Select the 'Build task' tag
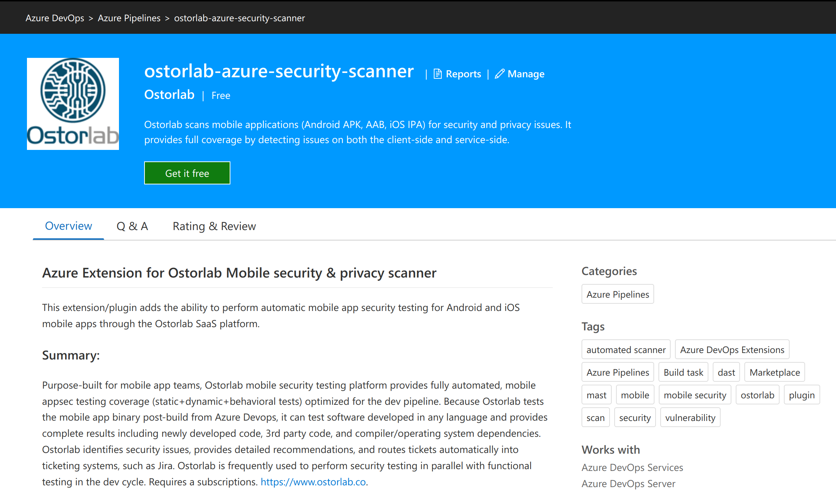 [683, 372]
